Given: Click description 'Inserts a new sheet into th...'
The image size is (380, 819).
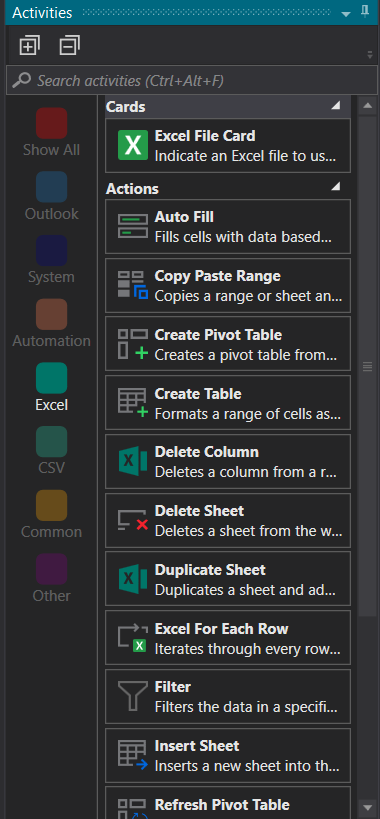Looking at the screenshot, I should pyautogui.click(x=247, y=766).
